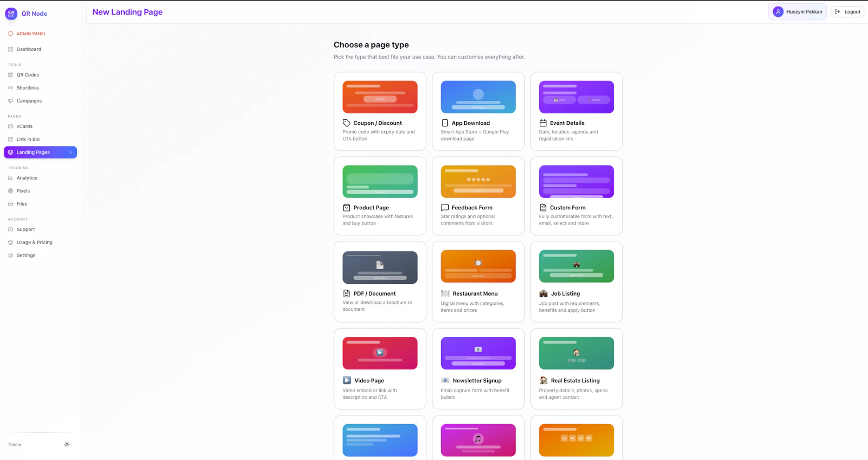The width and height of the screenshot is (868, 460).
Task: Open the Support sidebar item
Action: click(41, 229)
